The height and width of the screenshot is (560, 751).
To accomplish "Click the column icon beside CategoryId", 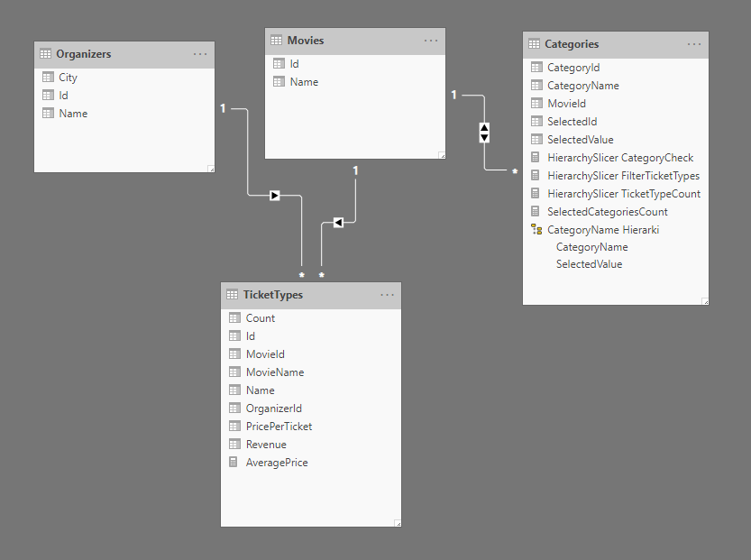I will coord(536,67).
